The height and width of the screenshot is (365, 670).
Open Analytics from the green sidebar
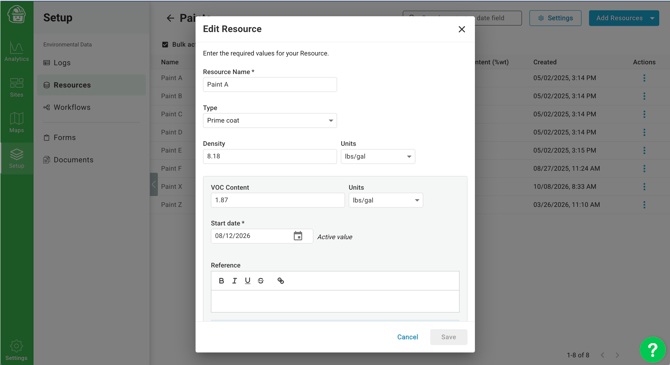click(16, 52)
